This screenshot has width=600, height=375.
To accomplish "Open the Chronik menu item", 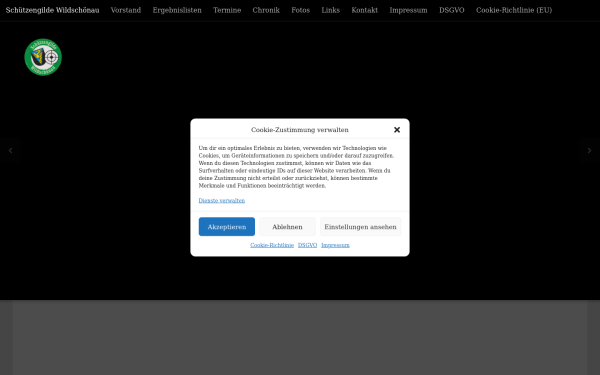I will pyautogui.click(x=266, y=10).
